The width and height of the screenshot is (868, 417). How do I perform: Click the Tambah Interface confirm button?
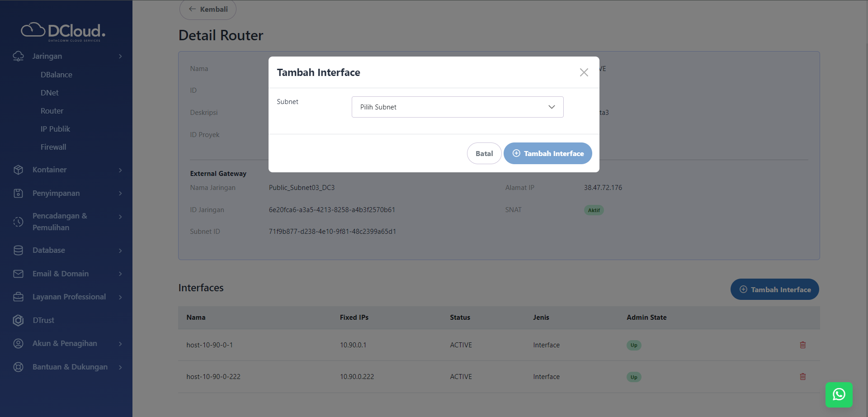coord(547,153)
